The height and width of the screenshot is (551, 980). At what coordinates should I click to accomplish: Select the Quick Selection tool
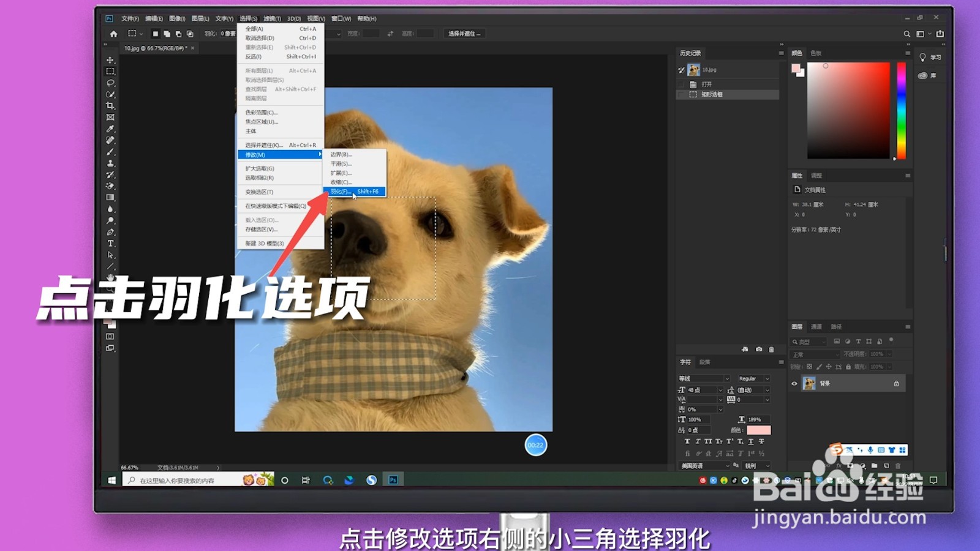110,94
